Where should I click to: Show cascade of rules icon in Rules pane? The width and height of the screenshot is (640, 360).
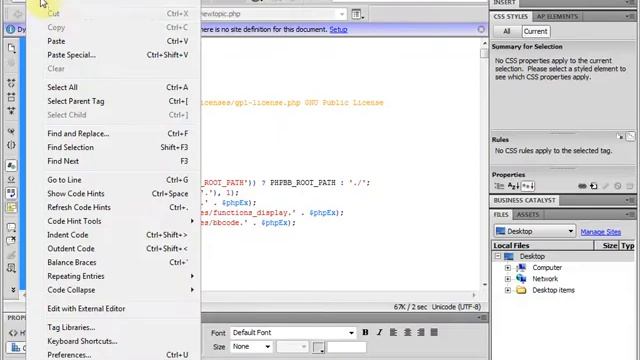tap(631, 137)
